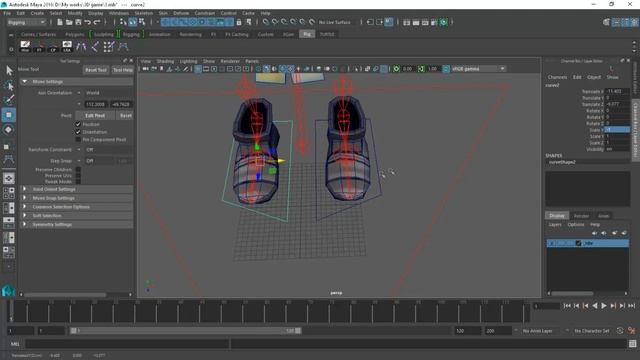Go to the start of playback range
This screenshot has height=360, width=640.
[567, 306]
